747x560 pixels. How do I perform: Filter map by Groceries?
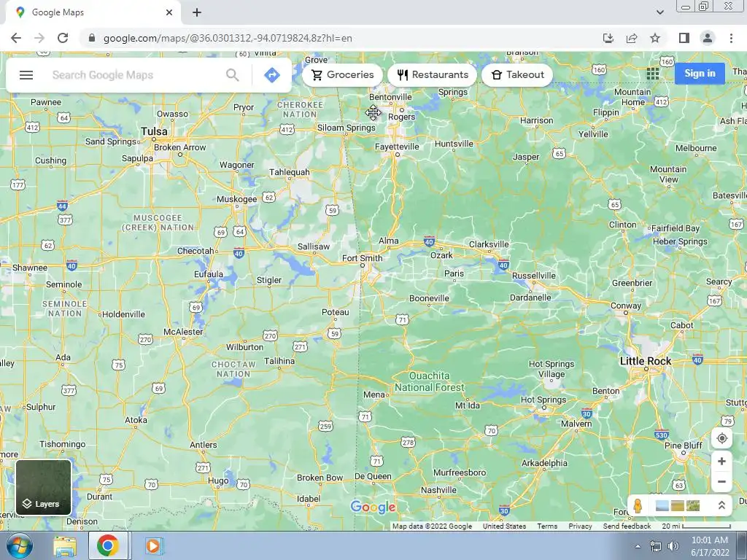[342, 75]
